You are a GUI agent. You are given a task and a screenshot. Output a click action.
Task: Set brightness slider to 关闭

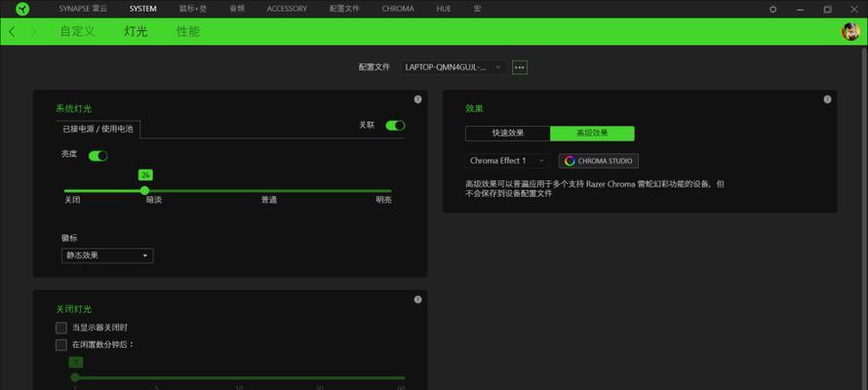click(x=72, y=200)
